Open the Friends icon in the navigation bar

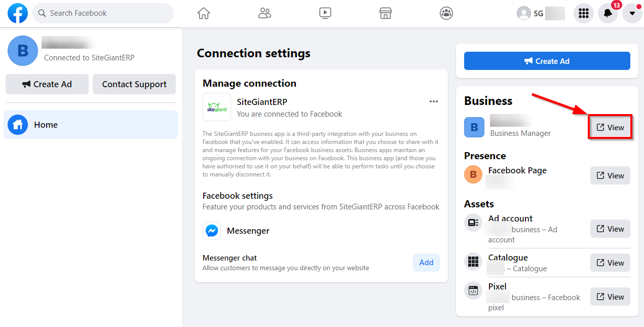[264, 13]
